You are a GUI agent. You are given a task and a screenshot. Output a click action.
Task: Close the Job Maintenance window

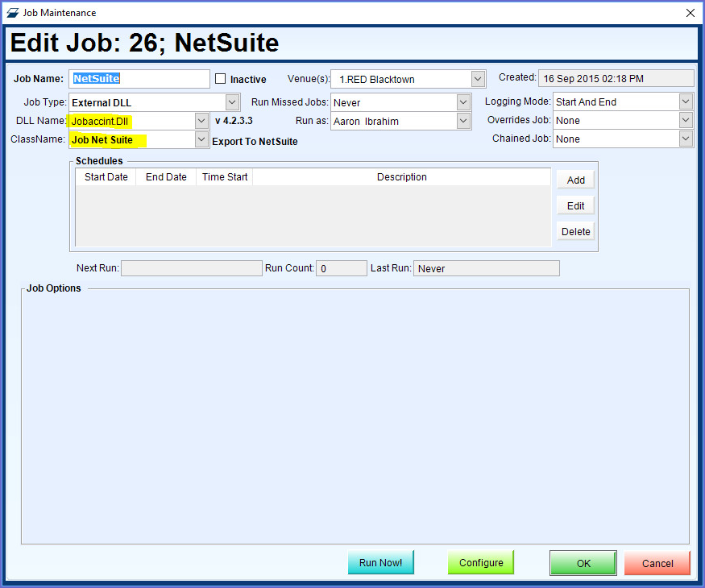690,13
